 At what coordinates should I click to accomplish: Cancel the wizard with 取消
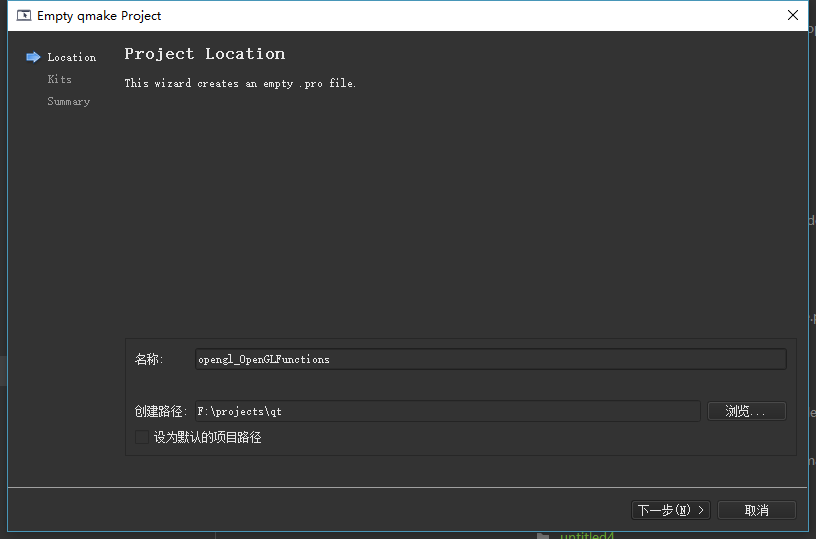(x=757, y=510)
